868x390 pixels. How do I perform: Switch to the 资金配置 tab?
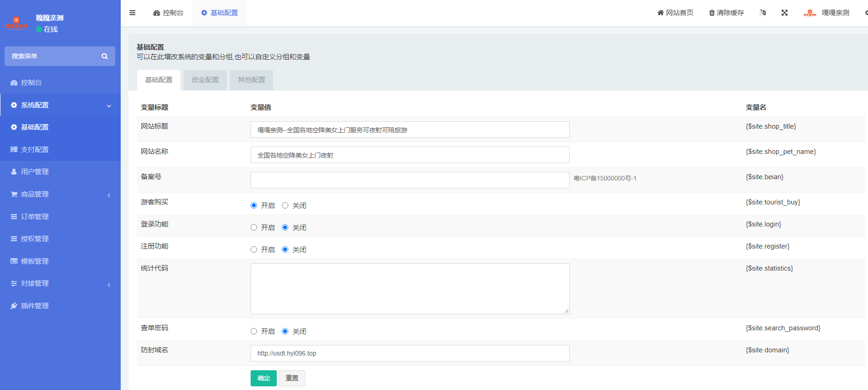tap(205, 80)
